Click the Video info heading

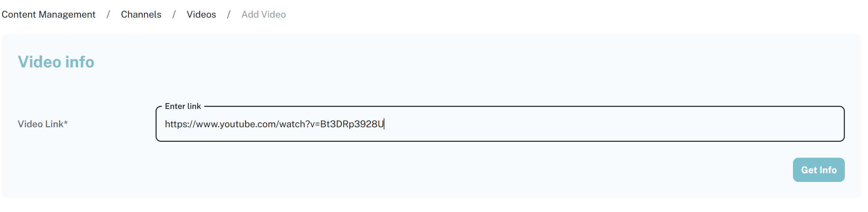pyautogui.click(x=56, y=62)
